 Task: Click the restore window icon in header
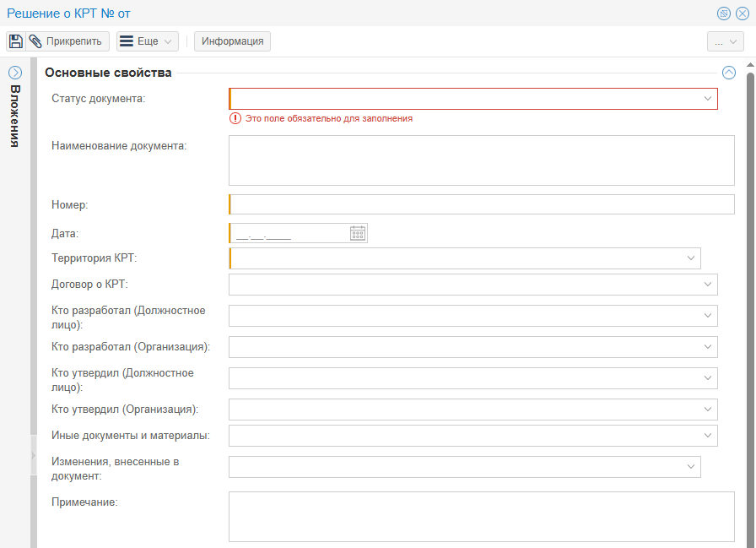724,14
